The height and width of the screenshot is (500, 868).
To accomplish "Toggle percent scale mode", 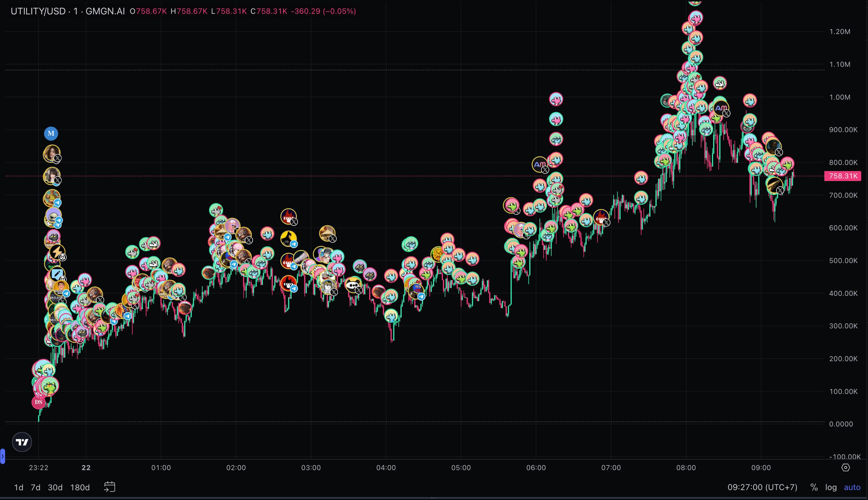I will 814,487.
